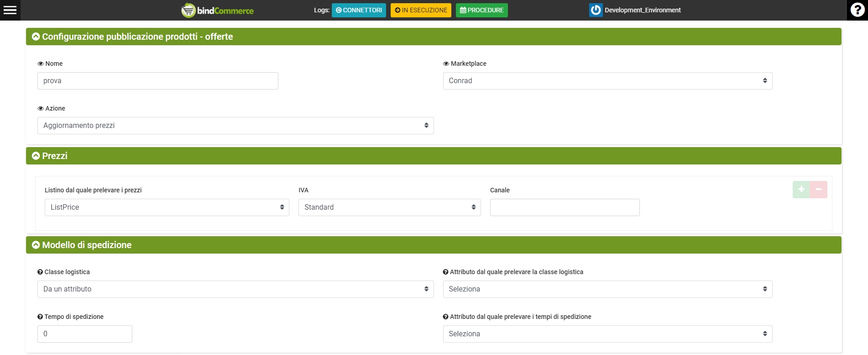Viewport: 868px width, 355px height.
Task: Toggle eye icon next to Marketplace
Action: pyautogui.click(x=446, y=64)
